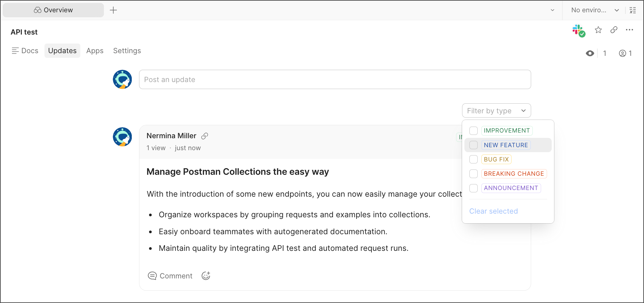Click the Nermina Miller author name
This screenshot has height=303, width=644.
coord(171,136)
